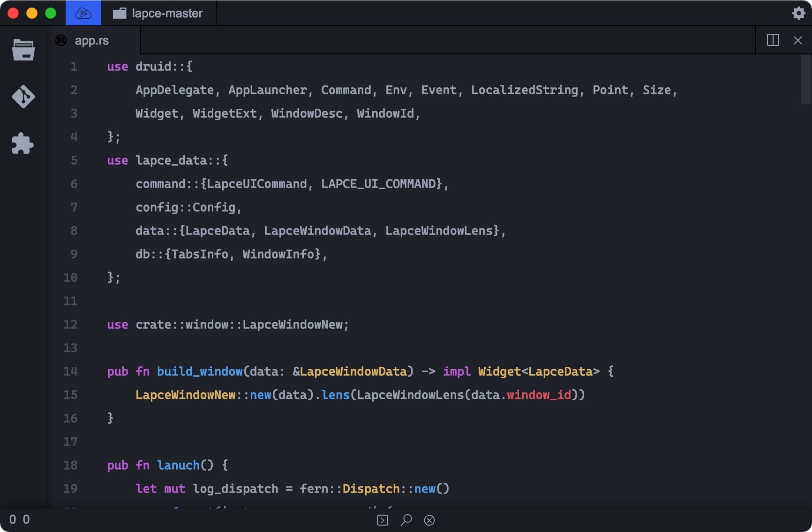Open settings with the gear icon

(x=798, y=13)
